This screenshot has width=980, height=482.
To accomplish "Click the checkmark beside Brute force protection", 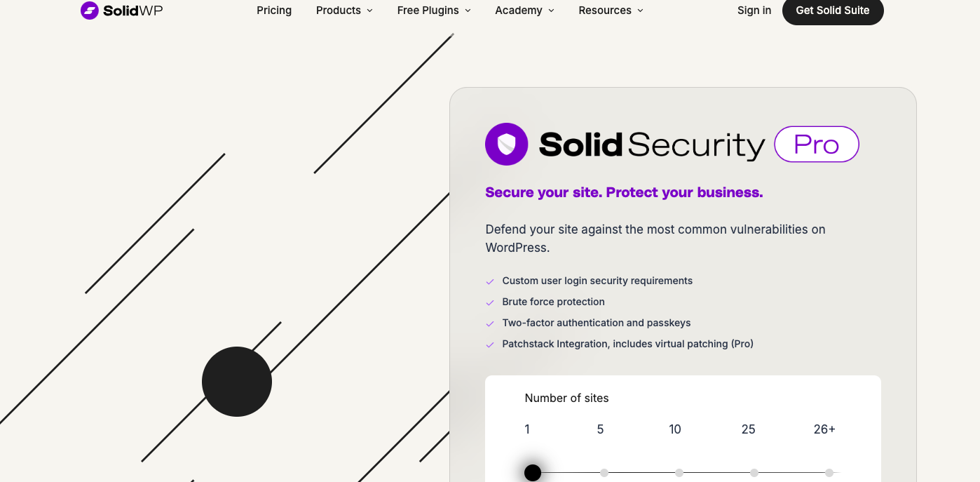I will (490, 302).
